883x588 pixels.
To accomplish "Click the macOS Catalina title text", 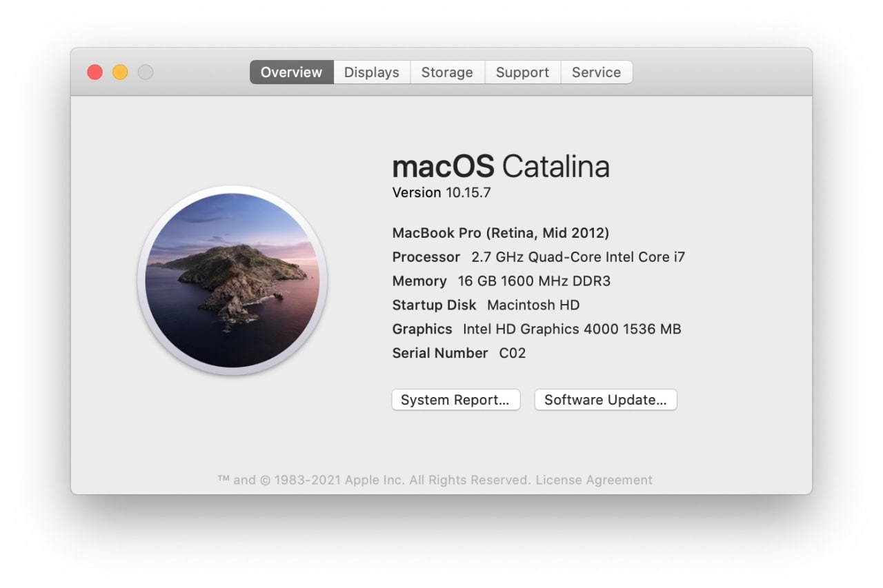I will tap(501, 167).
